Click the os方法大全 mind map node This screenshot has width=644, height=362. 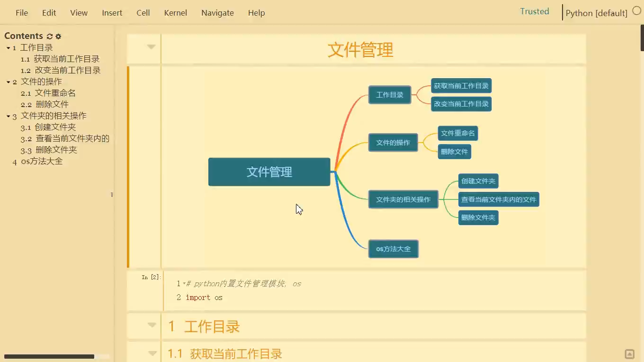click(394, 249)
